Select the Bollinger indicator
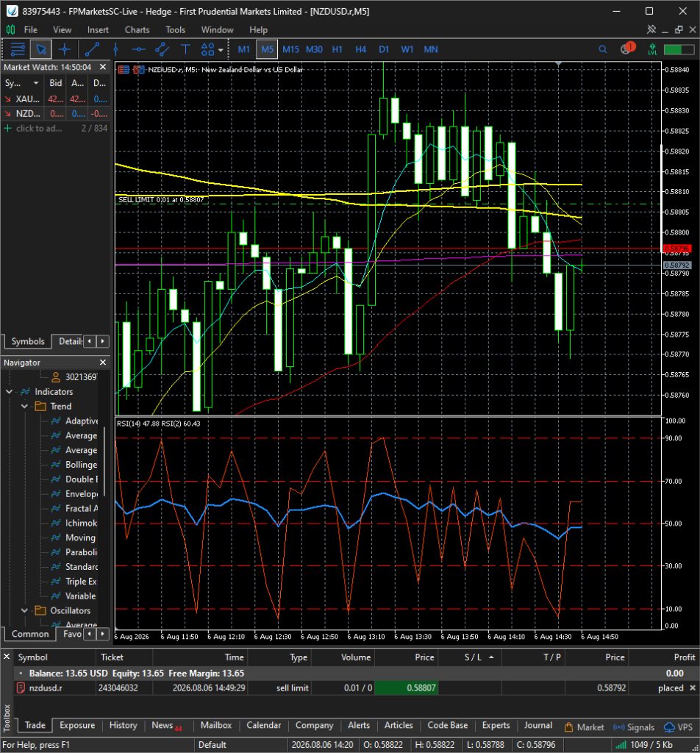The width and height of the screenshot is (700, 753). coord(81,465)
